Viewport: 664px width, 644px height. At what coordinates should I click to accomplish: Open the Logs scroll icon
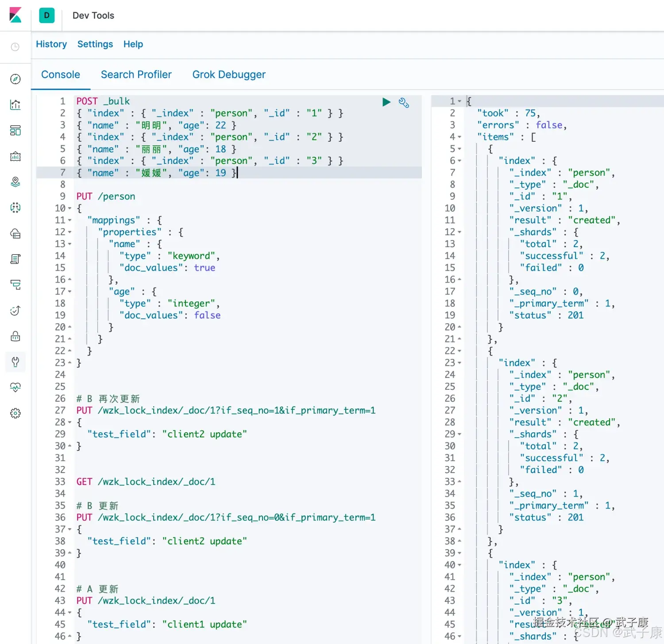(x=15, y=259)
